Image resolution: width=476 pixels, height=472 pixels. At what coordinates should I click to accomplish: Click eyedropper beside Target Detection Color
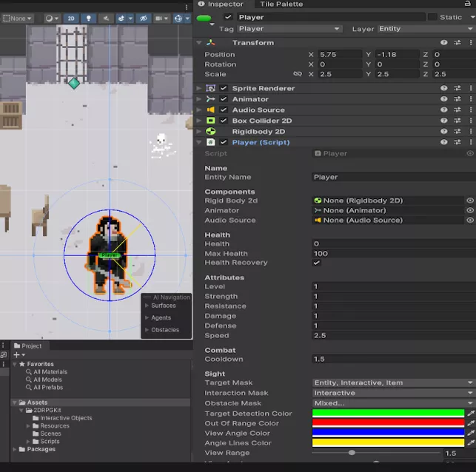click(470, 414)
